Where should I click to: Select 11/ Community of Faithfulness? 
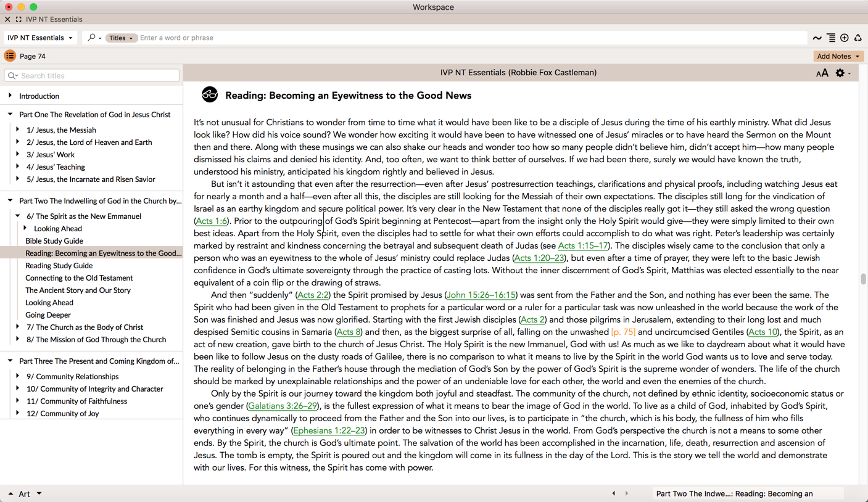point(77,401)
